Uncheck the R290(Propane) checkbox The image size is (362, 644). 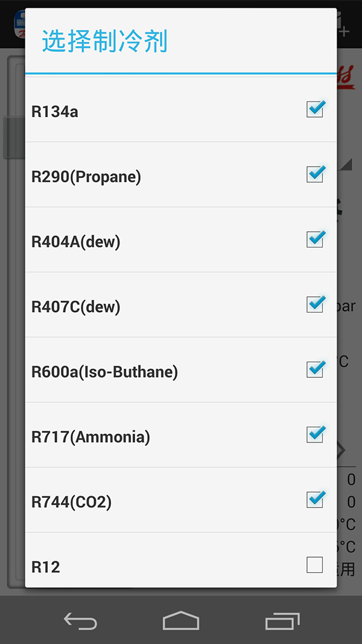click(315, 174)
